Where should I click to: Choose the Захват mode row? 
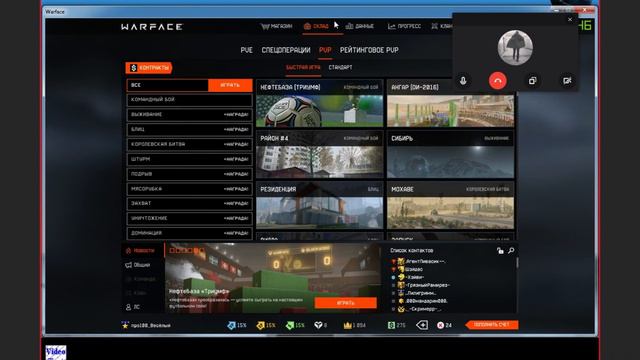click(x=189, y=203)
